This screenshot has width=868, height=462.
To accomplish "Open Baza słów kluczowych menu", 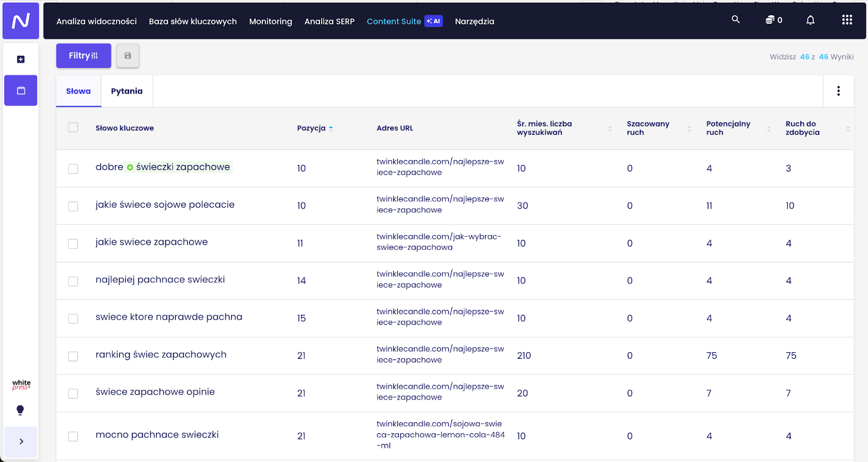I will pos(193,21).
